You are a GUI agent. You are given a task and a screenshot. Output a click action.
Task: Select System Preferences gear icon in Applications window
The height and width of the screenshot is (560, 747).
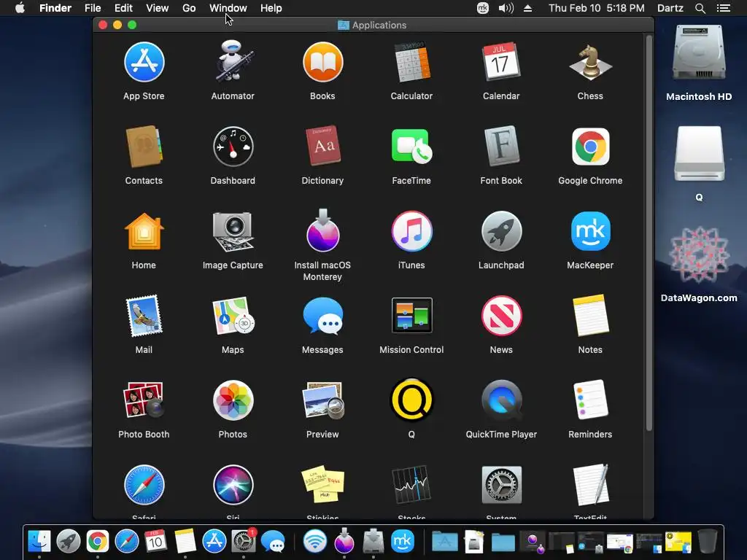pos(501,485)
